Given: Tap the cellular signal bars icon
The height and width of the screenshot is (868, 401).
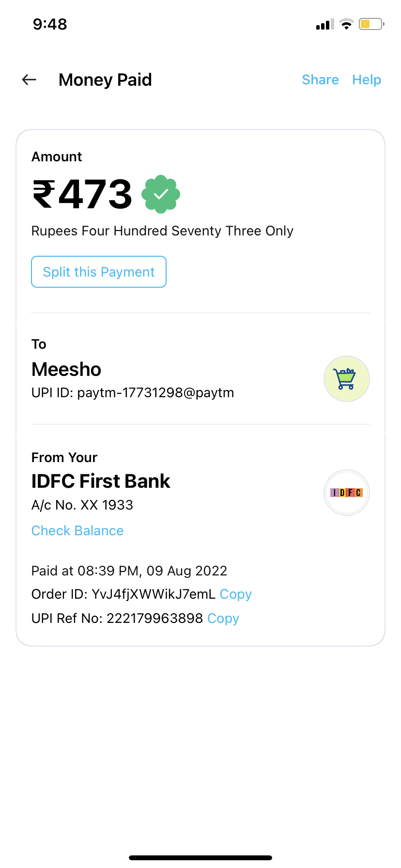Looking at the screenshot, I should 325,25.
